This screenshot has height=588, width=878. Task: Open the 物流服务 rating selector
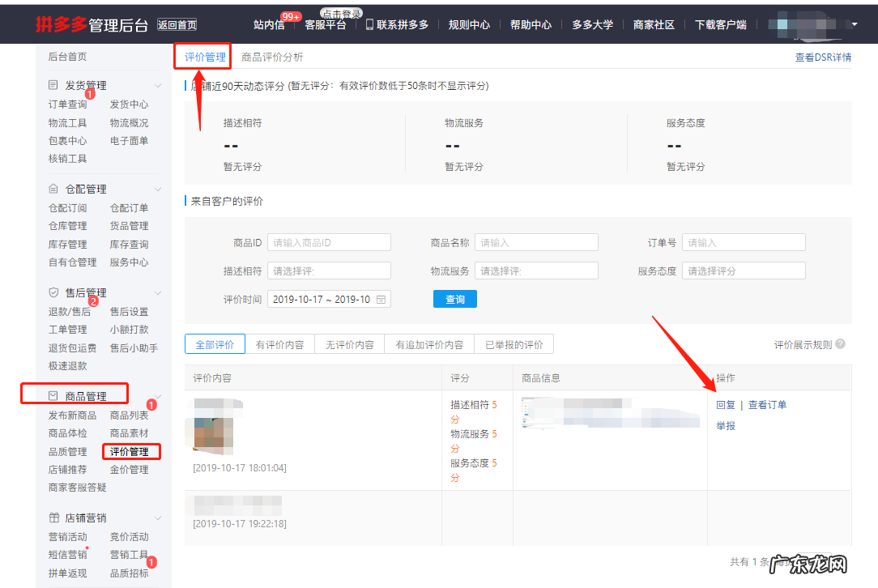pos(536,270)
